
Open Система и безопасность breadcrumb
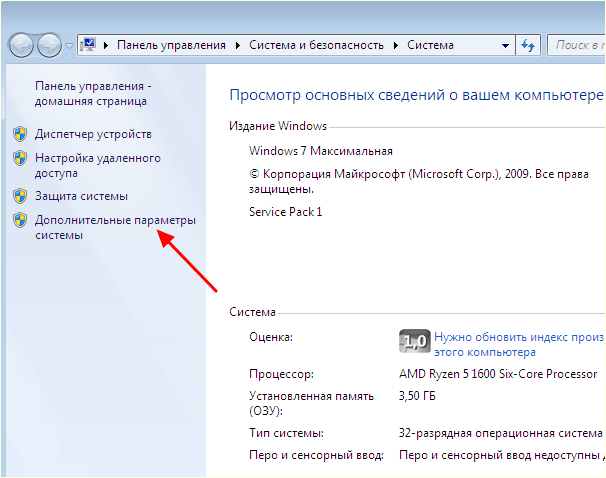(316, 45)
